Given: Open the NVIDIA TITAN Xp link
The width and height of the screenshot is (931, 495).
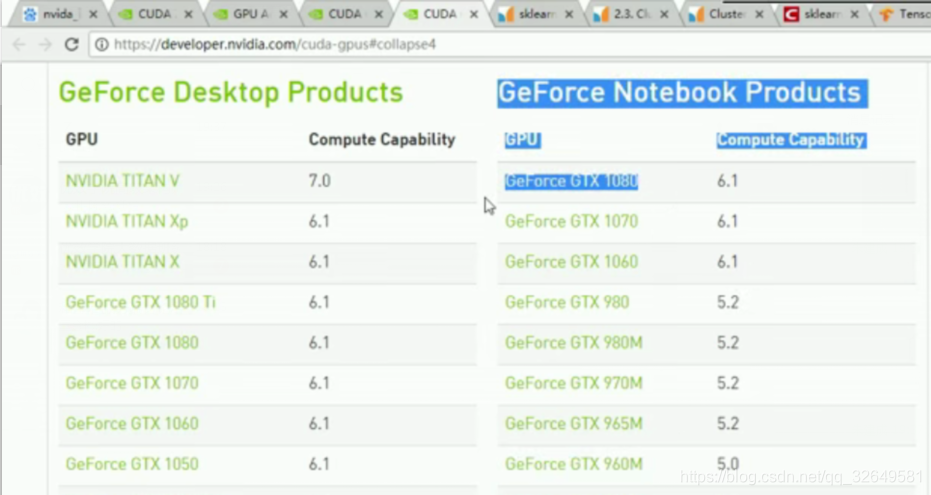Looking at the screenshot, I should click(127, 221).
